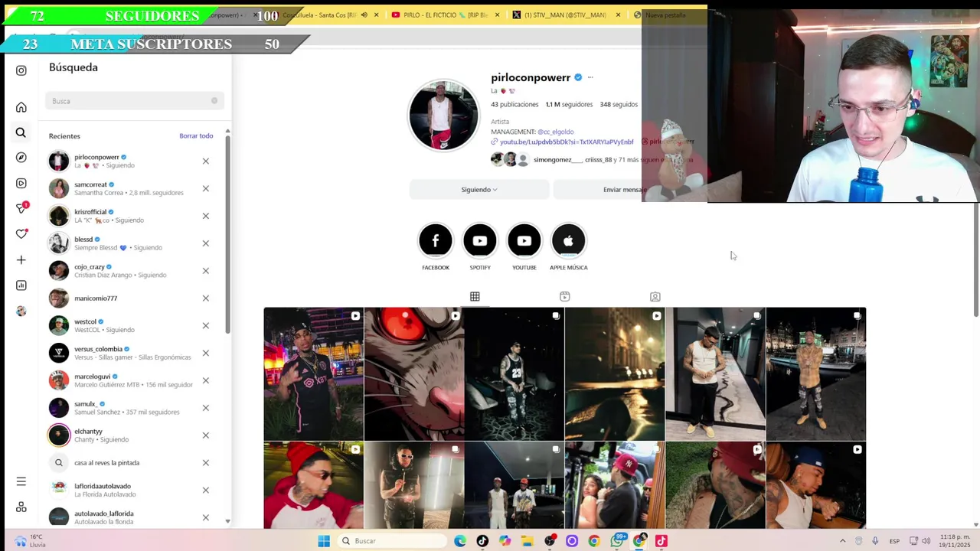The height and width of the screenshot is (551, 980).
Task: Expand the Siguiendo dropdown button
Action: (x=479, y=190)
